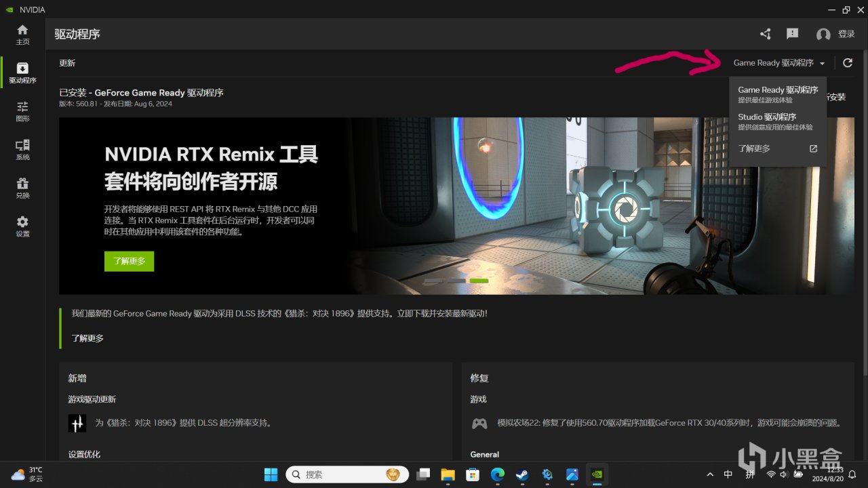This screenshot has width=868, height=488.
Task: Go to the 主页 home section
Action: (22, 35)
